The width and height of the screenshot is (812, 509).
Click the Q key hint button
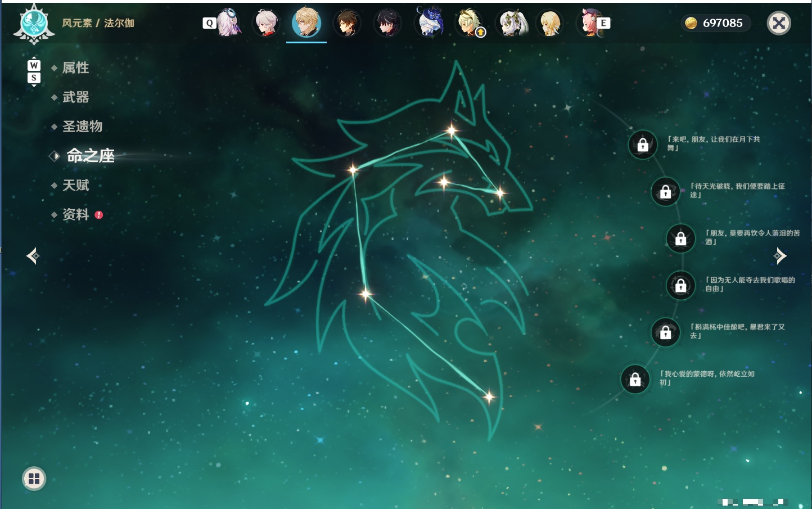click(x=209, y=23)
